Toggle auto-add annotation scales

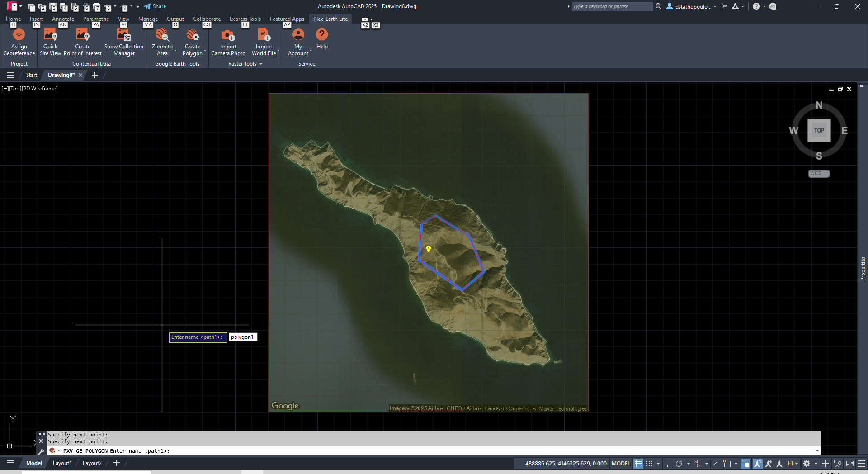tap(768, 464)
